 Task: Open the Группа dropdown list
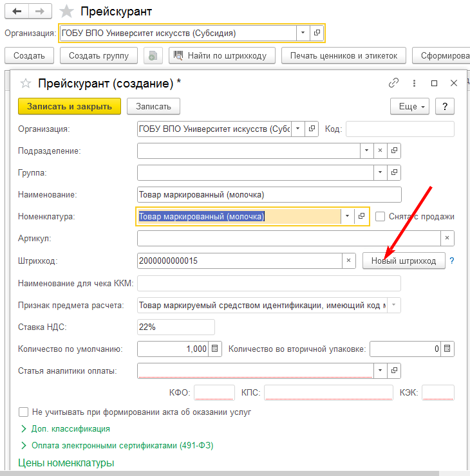tap(379, 173)
